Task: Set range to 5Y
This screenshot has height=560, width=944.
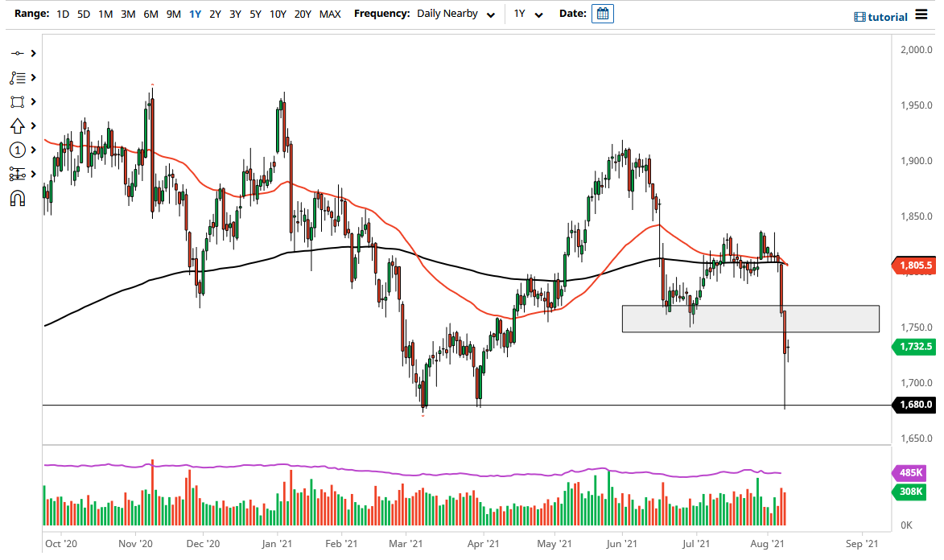Action: pos(255,14)
